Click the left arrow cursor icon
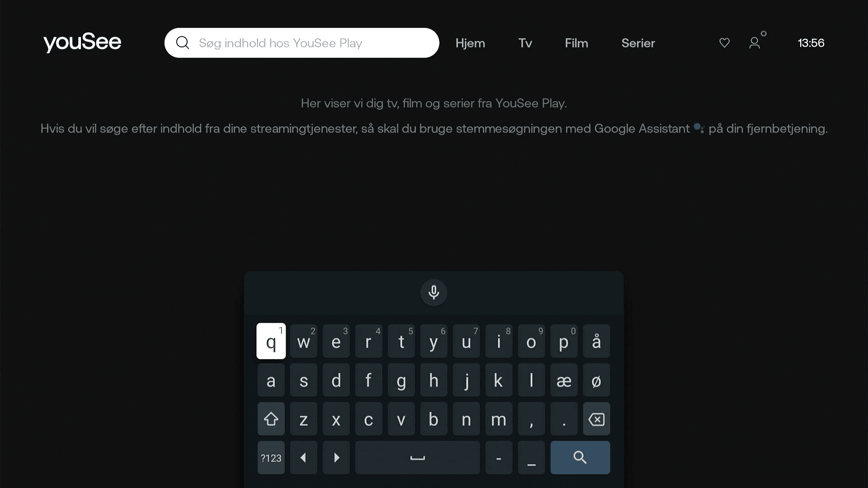 pos(303,458)
